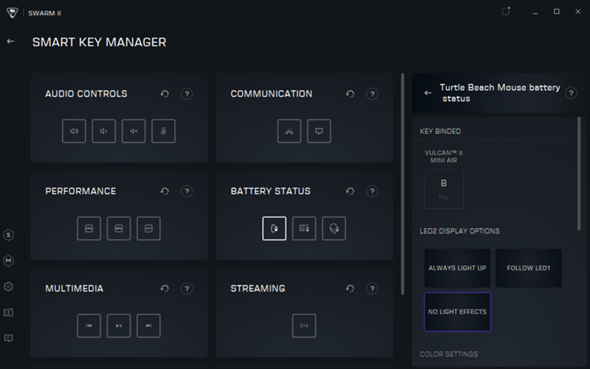Open help for Performance
Screen dimensions: 590x369
187,191
